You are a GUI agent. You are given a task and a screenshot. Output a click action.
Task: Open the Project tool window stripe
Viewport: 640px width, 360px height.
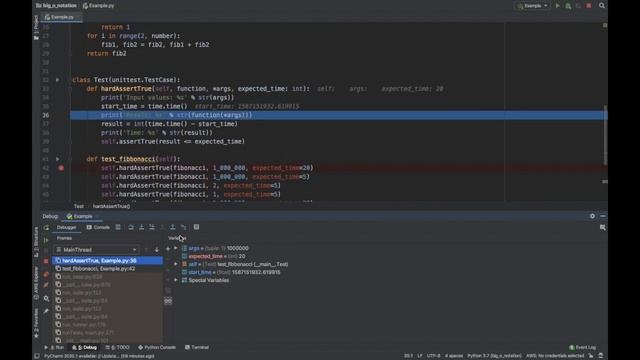pyautogui.click(x=36, y=27)
